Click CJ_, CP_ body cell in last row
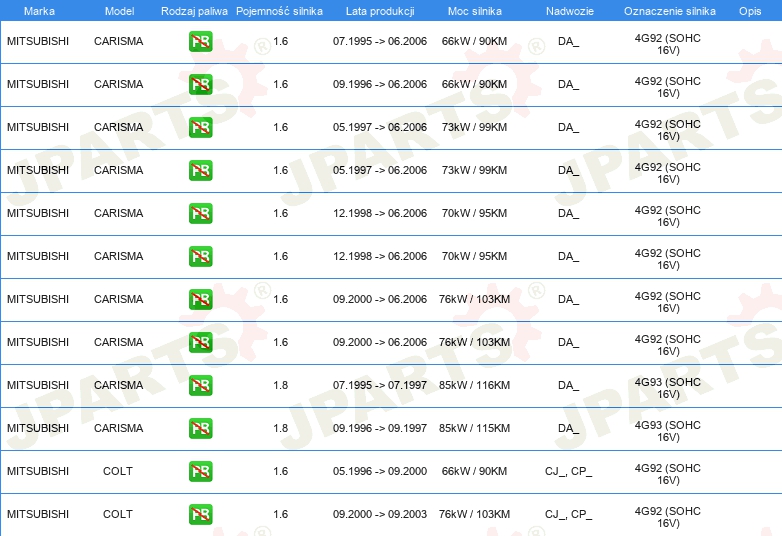Image resolution: width=782 pixels, height=536 pixels. point(568,514)
